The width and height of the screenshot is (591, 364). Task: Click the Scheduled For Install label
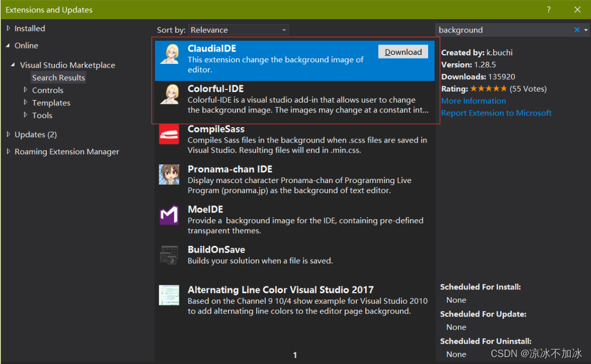tap(481, 287)
